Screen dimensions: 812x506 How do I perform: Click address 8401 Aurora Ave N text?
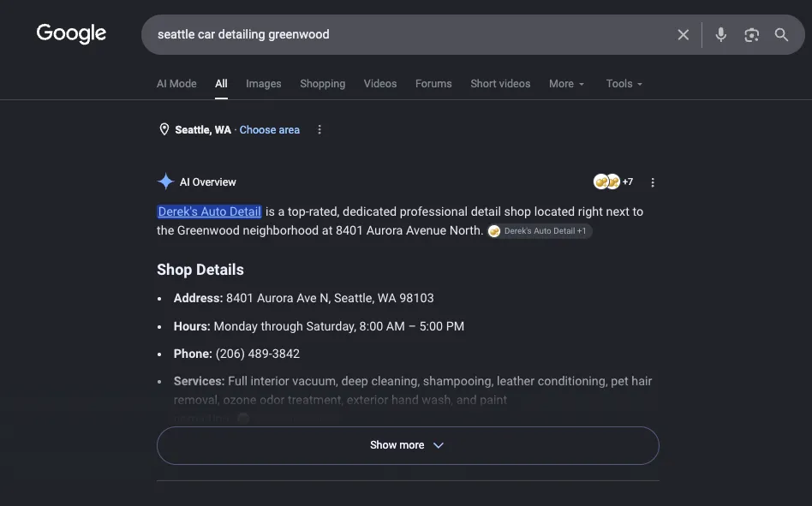[330, 298]
